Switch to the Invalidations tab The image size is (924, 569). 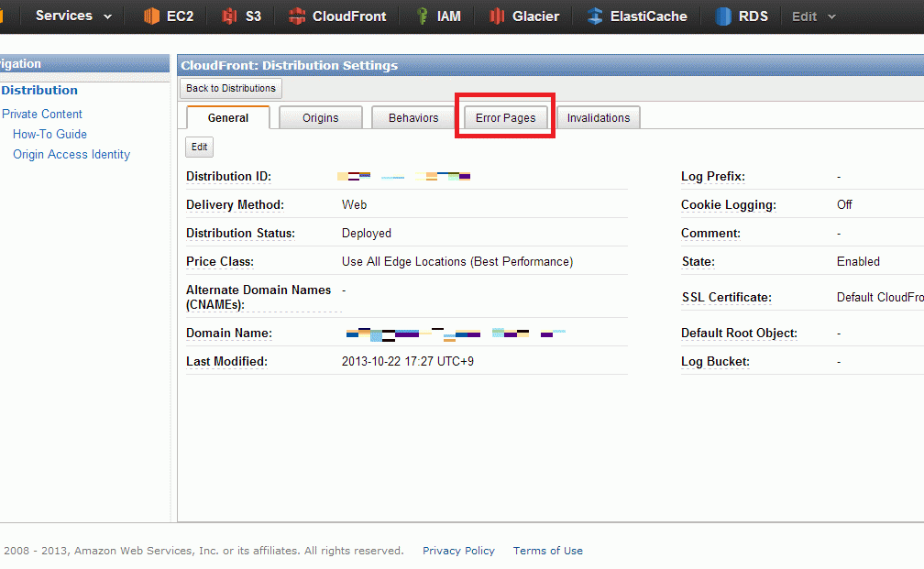coord(598,118)
